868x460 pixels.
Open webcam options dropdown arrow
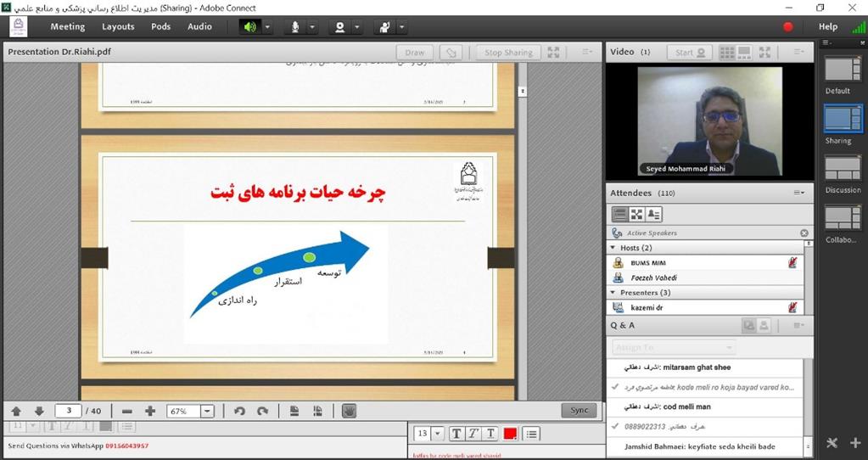(x=357, y=26)
